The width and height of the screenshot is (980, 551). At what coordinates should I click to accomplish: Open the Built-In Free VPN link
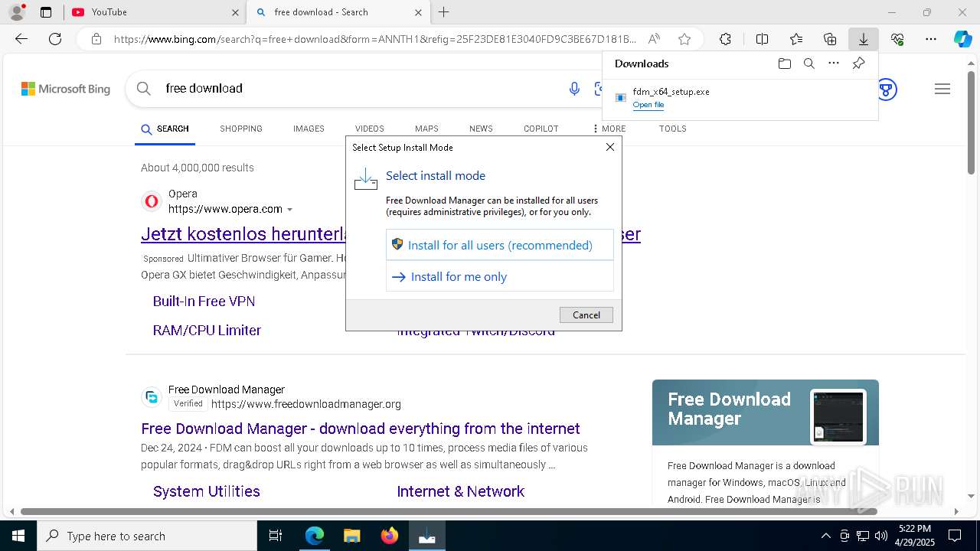(x=204, y=302)
